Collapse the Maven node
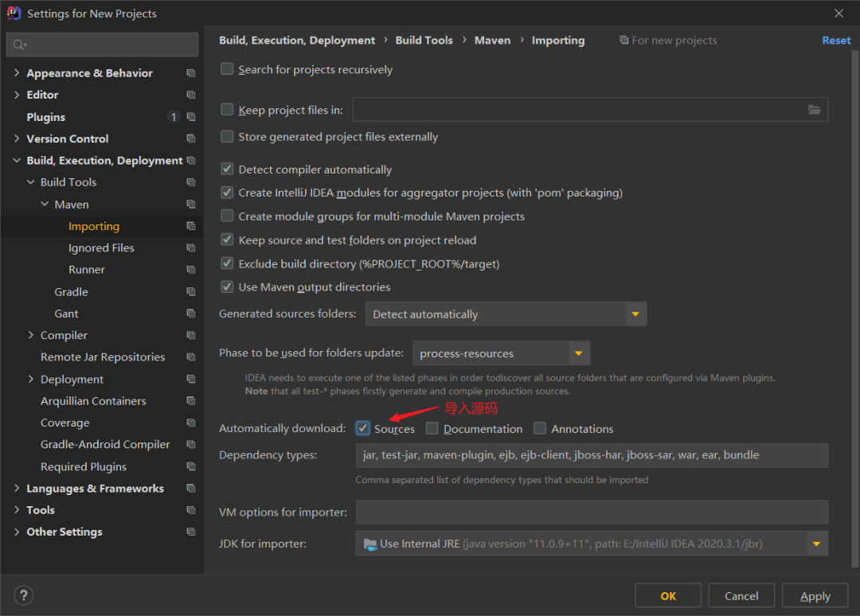 (45, 204)
